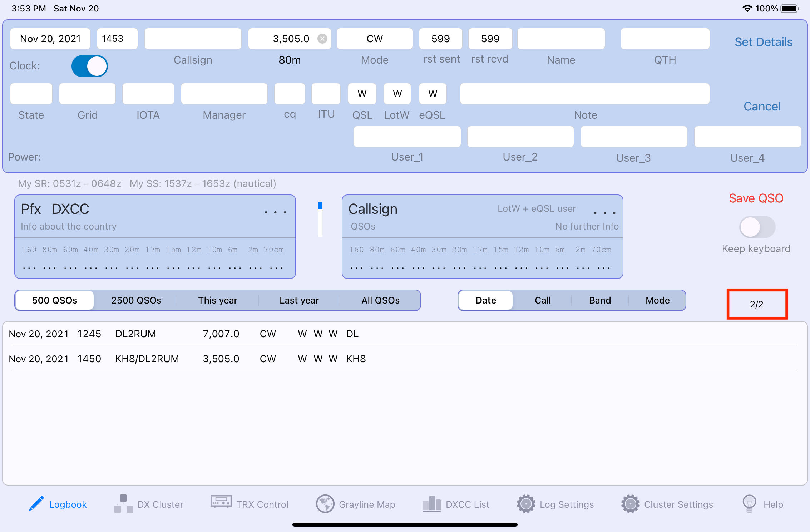
Task: Open the DXCC List chart icon
Action: coord(431,504)
